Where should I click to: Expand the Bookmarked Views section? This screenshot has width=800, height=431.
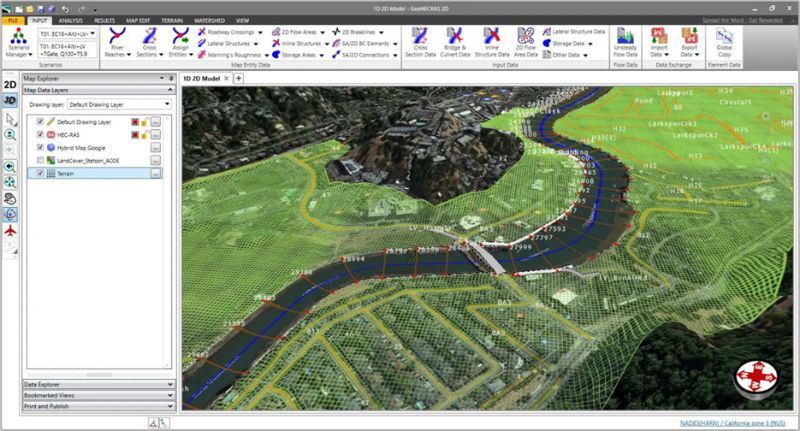pyautogui.click(x=98, y=395)
